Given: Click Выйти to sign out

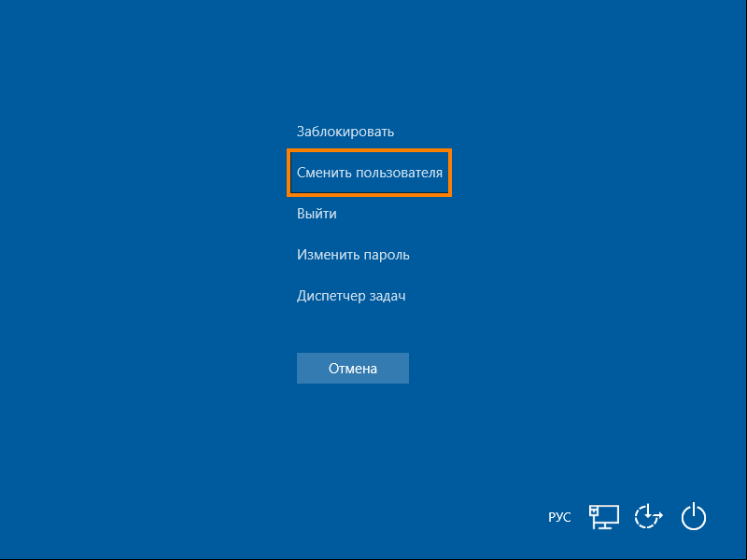Looking at the screenshot, I should pyautogui.click(x=317, y=214).
